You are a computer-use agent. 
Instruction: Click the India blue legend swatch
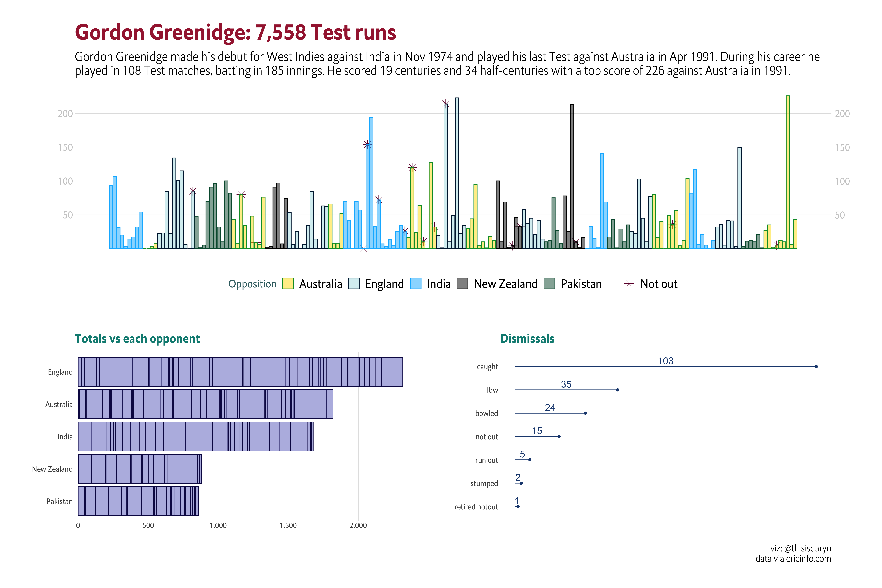point(416,284)
